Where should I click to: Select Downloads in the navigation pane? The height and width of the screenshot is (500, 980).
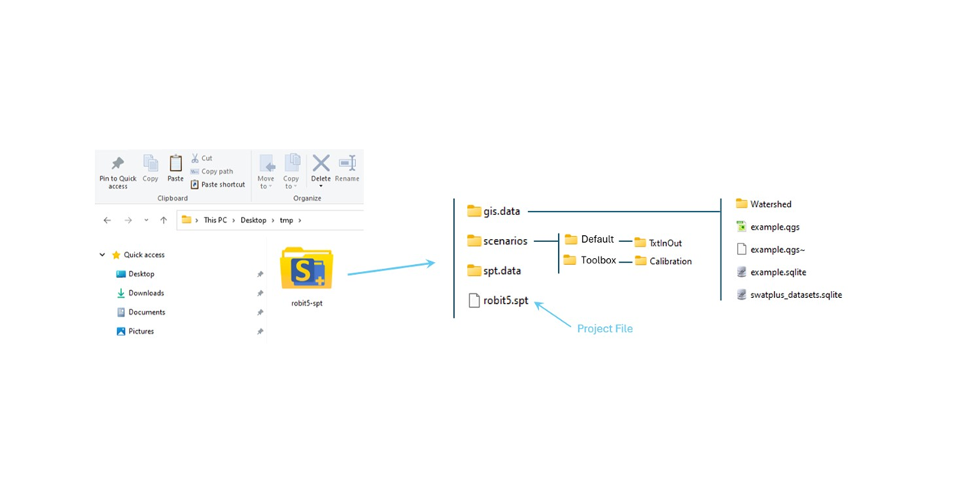pyautogui.click(x=145, y=293)
